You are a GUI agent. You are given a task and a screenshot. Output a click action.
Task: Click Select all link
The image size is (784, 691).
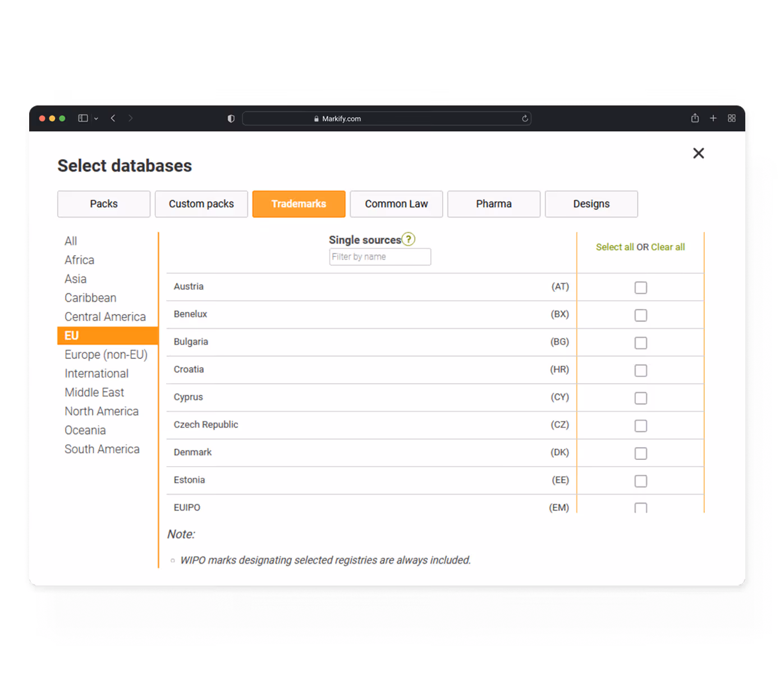(x=615, y=247)
